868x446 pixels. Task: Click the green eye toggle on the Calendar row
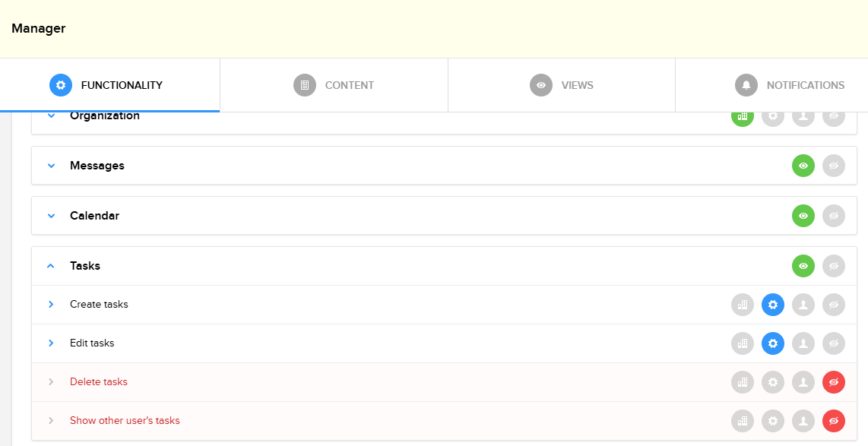click(803, 216)
